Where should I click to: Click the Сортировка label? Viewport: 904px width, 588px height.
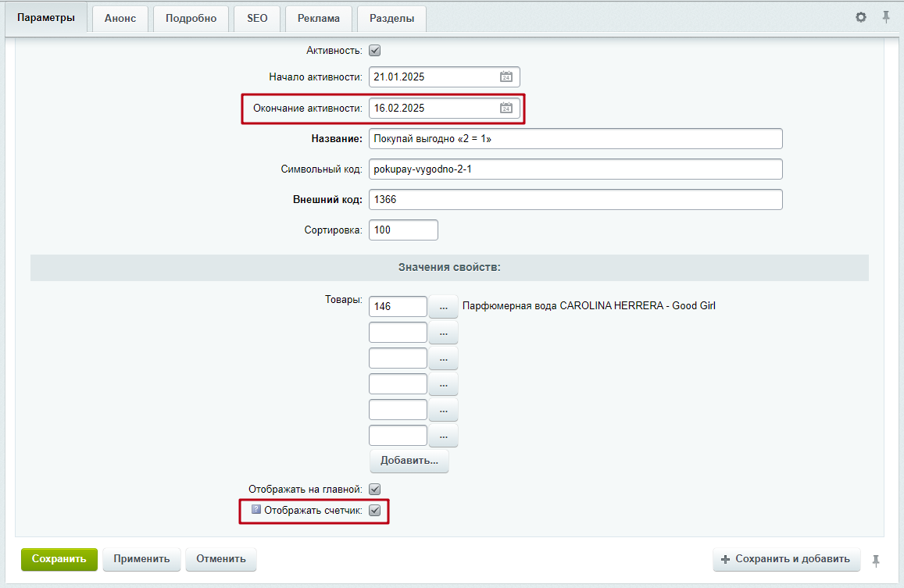pyautogui.click(x=333, y=230)
